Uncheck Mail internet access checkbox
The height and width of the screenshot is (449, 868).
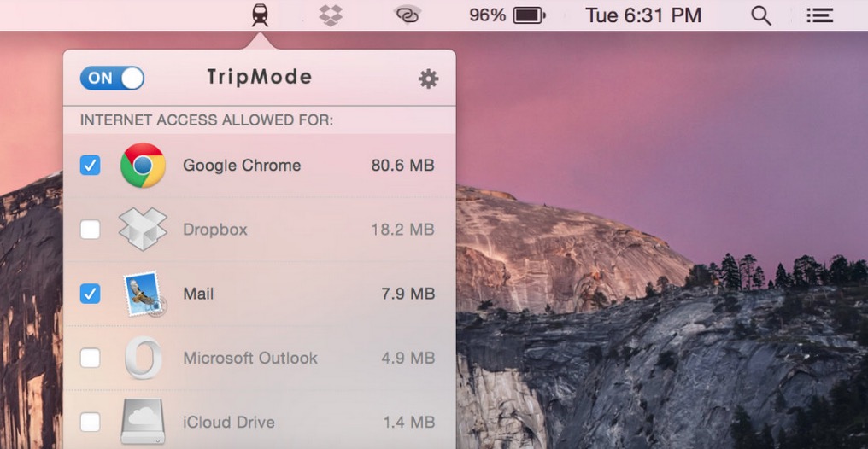pos(91,294)
